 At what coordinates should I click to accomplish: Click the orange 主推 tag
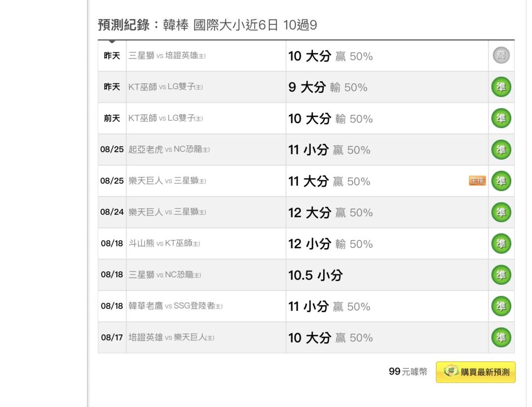(x=477, y=180)
